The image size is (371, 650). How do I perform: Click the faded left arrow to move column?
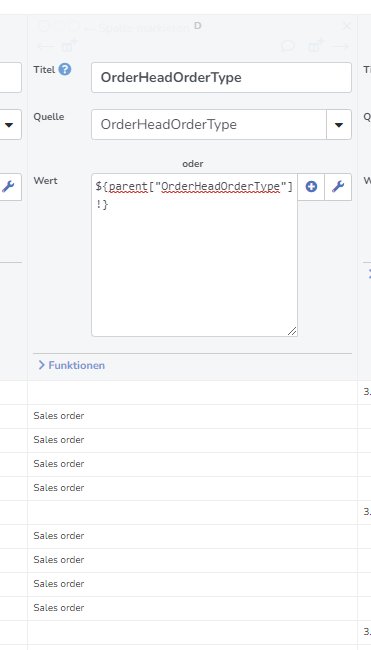45,46
